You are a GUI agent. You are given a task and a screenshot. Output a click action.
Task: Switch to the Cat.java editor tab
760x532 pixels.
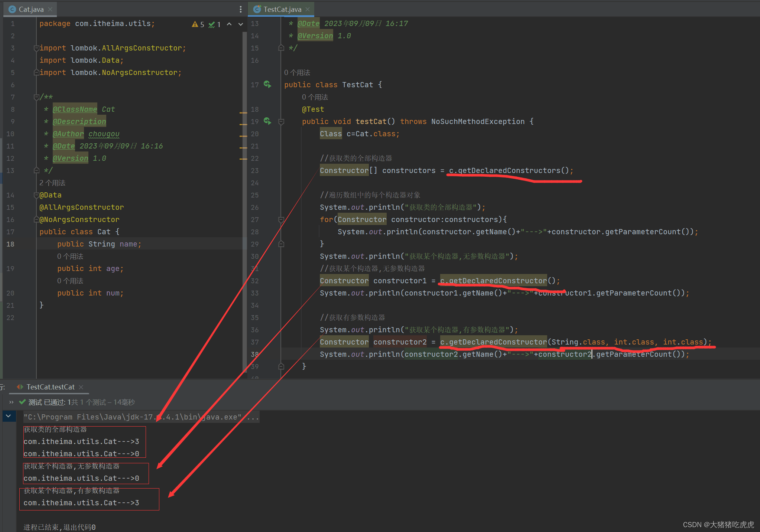point(30,9)
